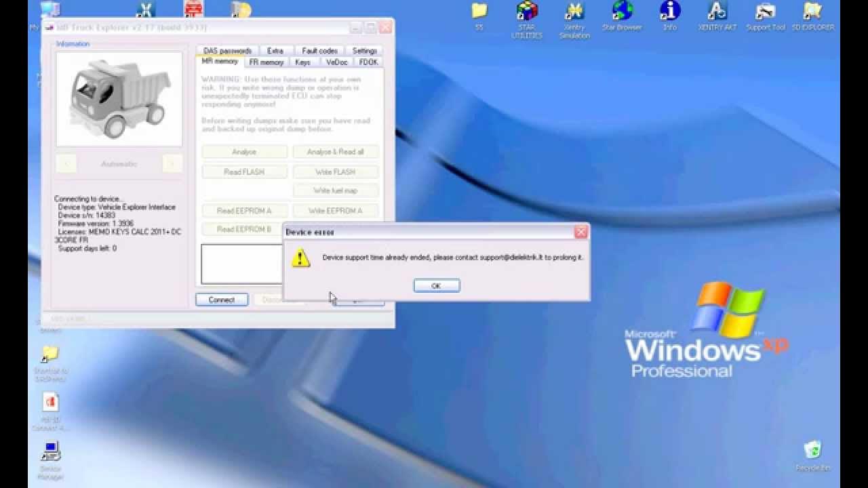The width and height of the screenshot is (868, 488).
Task: Open the Xentry Simulation desktop shortcut
Action: click(x=574, y=19)
